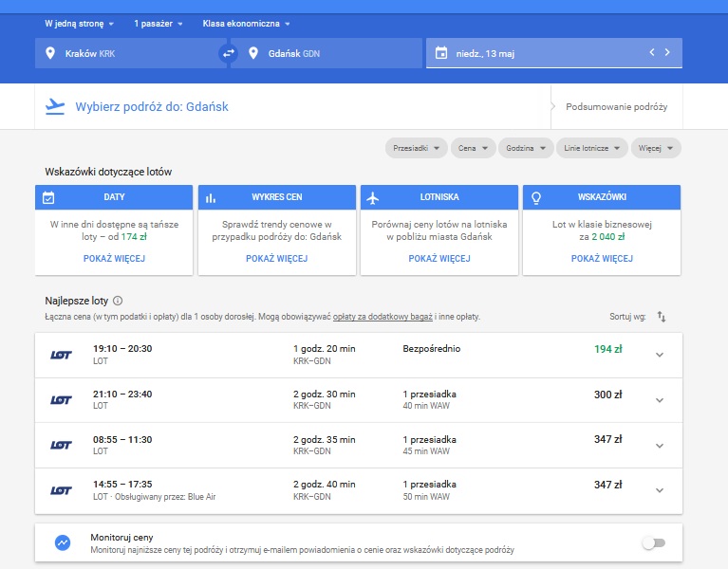The image size is (728, 569).
Task: Open Klasa ekonomiczna class dropdown
Action: coord(246,24)
